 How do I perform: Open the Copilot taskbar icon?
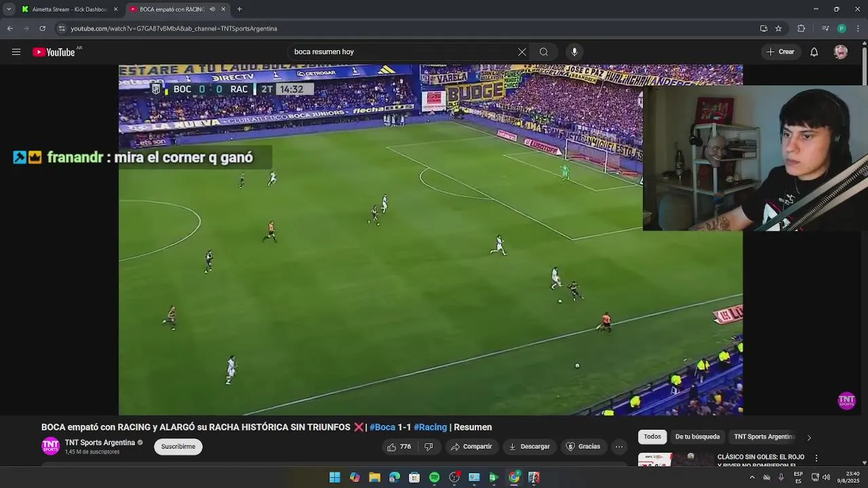point(355,477)
